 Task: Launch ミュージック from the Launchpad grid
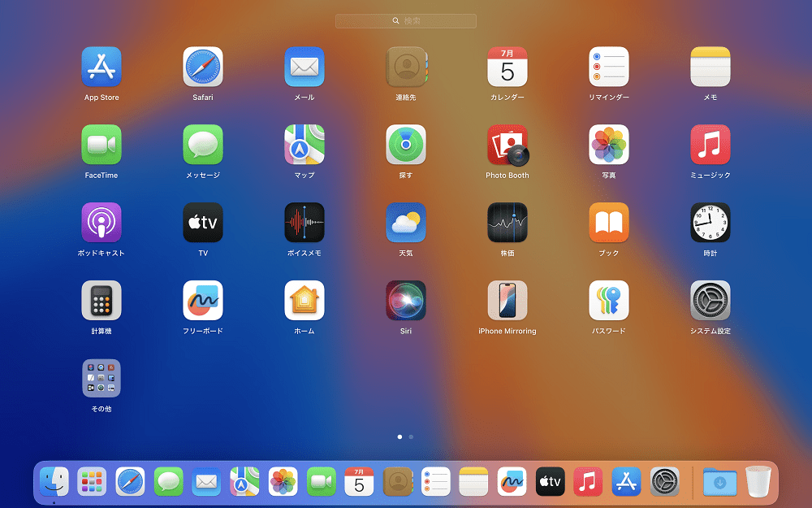pyautogui.click(x=710, y=145)
